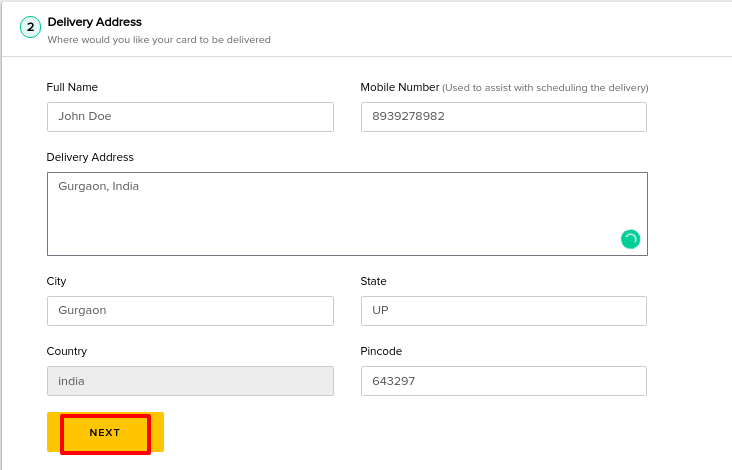Click the Pincode field label
This screenshot has width=732, height=470.
click(x=381, y=351)
